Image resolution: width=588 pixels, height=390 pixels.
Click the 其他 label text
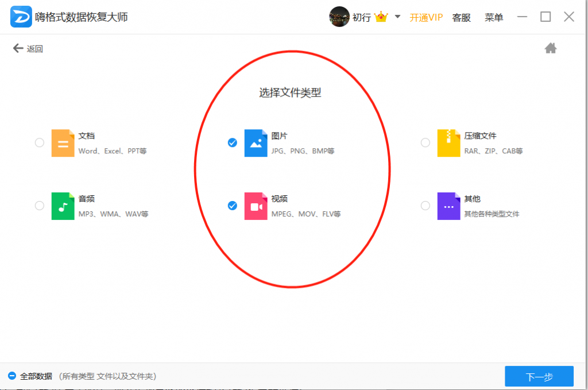472,199
